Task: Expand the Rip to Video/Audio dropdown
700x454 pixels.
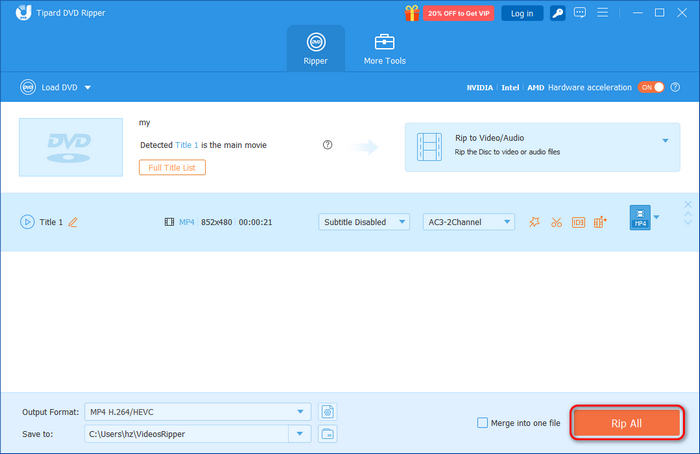Action: tap(664, 141)
